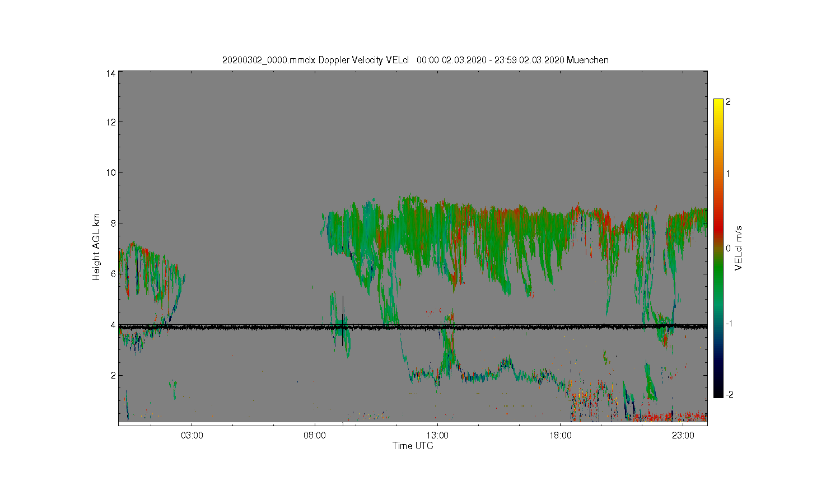This screenshot has width=840, height=504.
Task: Click the Height AGL km axis title
Action: pyautogui.click(x=96, y=247)
